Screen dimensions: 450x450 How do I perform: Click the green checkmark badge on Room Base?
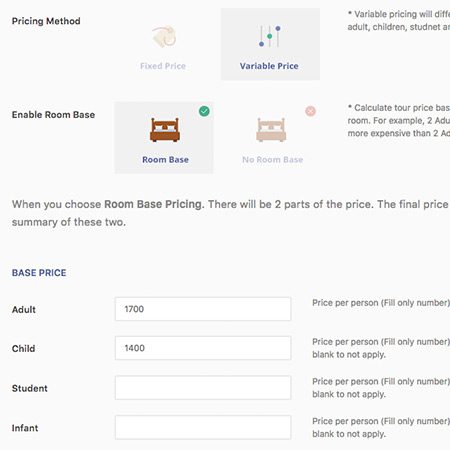click(x=204, y=111)
